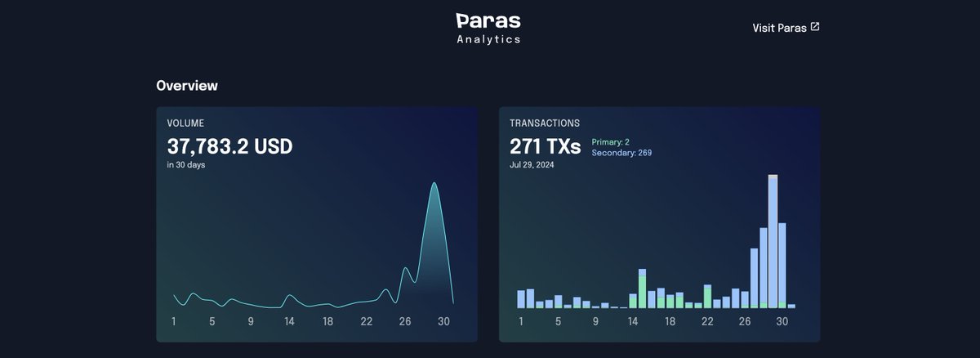Click the volume chart peak near day 29
Viewport: 980px width, 358px height.
pos(434,183)
